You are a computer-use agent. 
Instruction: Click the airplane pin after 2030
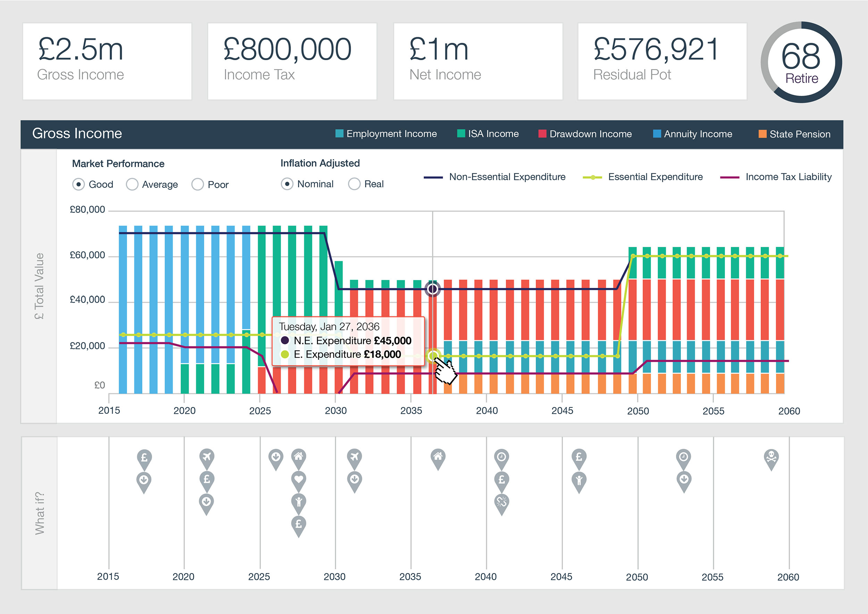(354, 457)
